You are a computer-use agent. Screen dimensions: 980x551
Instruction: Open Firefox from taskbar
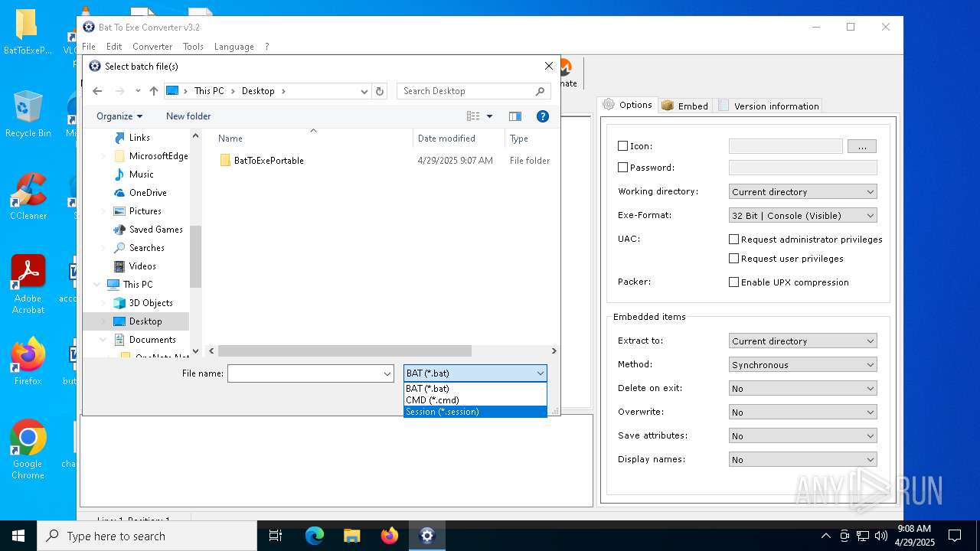pyautogui.click(x=390, y=536)
